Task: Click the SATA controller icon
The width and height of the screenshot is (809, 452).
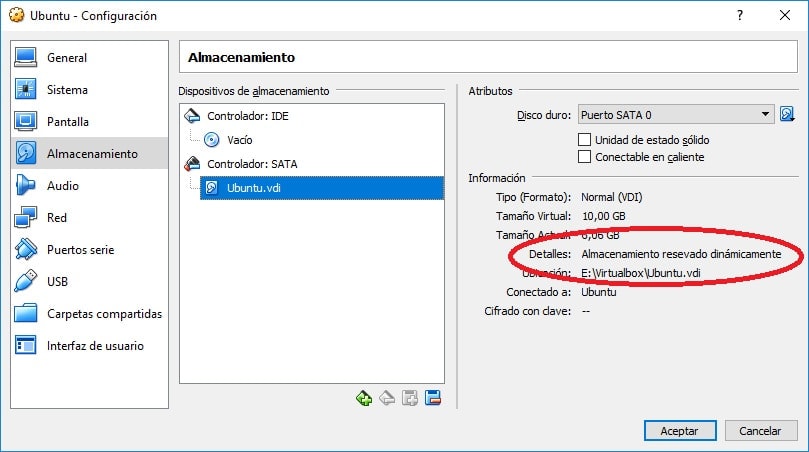Action: point(192,164)
